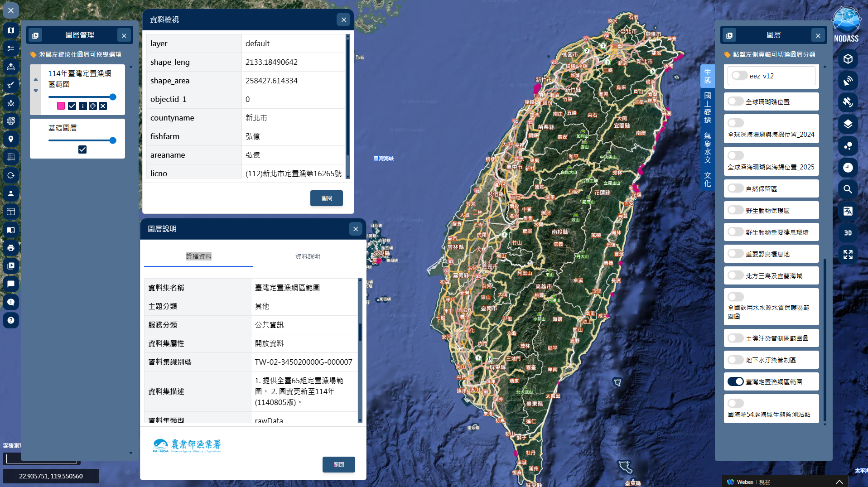This screenshot has height=487, width=868.
Task: Open the chat message icon in left sidebar
Action: (x=11, y=284)
